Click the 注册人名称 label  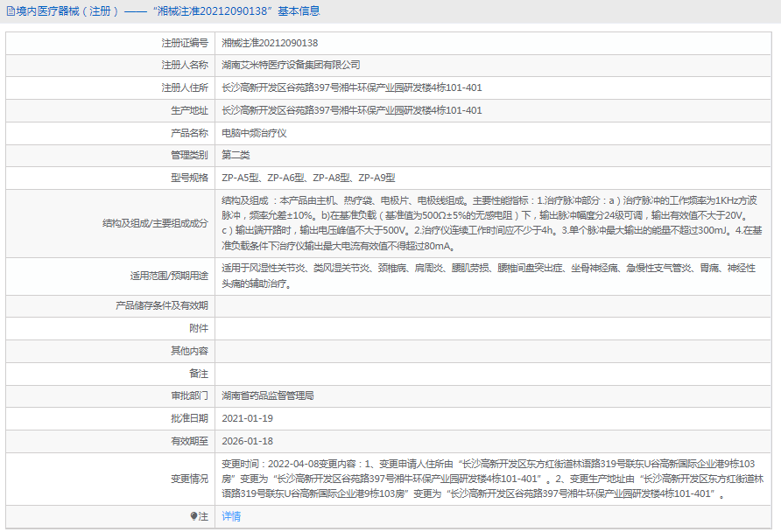click(184, 66)
